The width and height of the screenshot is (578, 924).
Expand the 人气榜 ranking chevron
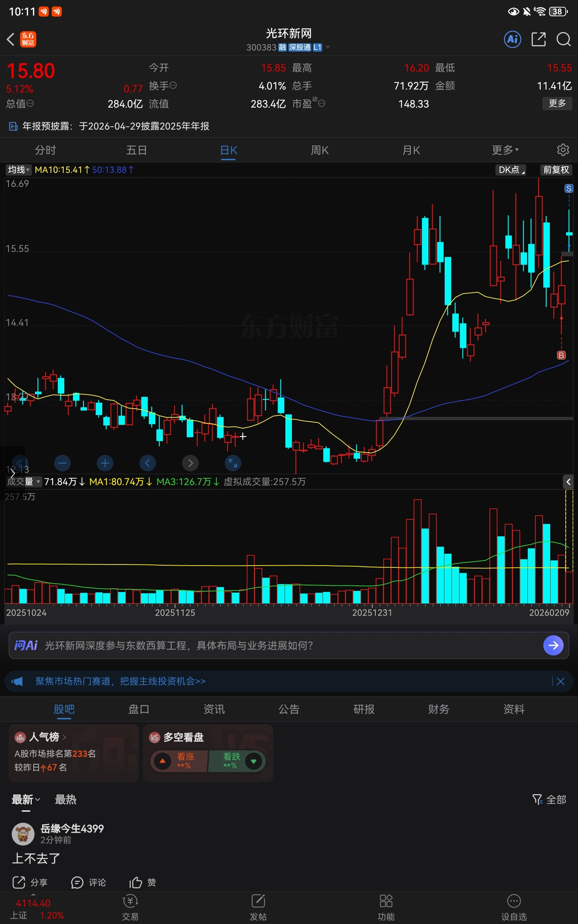pos(64,737)
